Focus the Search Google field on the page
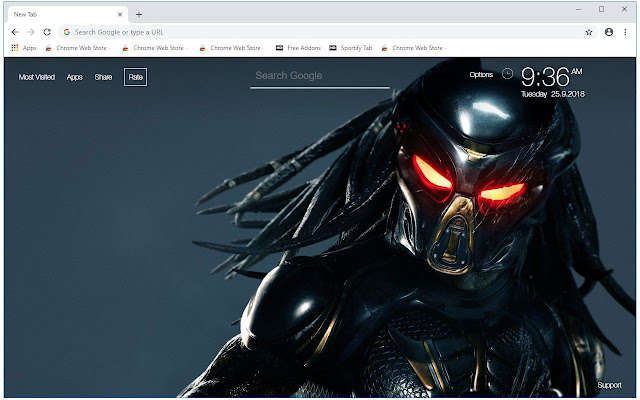This screenshot has width=640, height=400. [320, 76]
